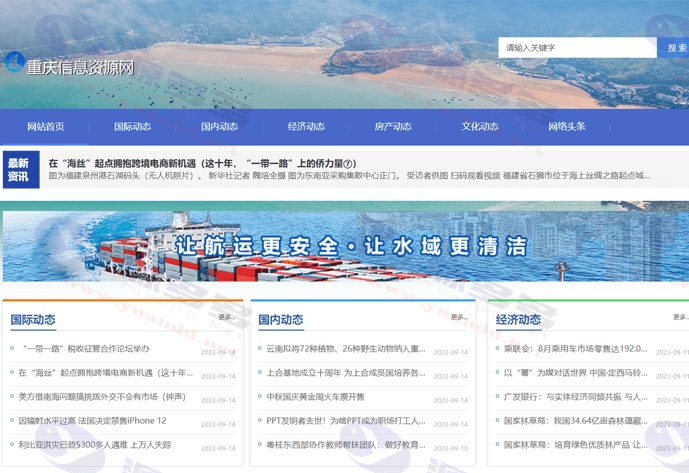Open PPT发明者去世 article
This screenshot has height=473, width=689.
pyautogui.click(x=346, y=421)
